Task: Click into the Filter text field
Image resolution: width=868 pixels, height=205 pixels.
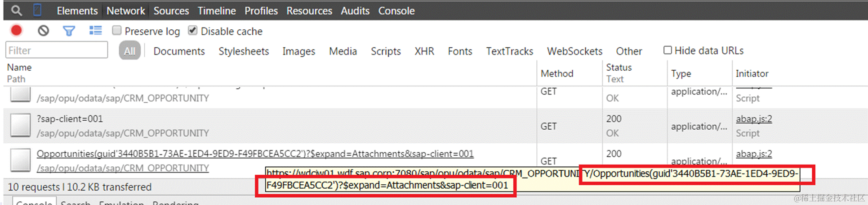Action: click(57, 50)
